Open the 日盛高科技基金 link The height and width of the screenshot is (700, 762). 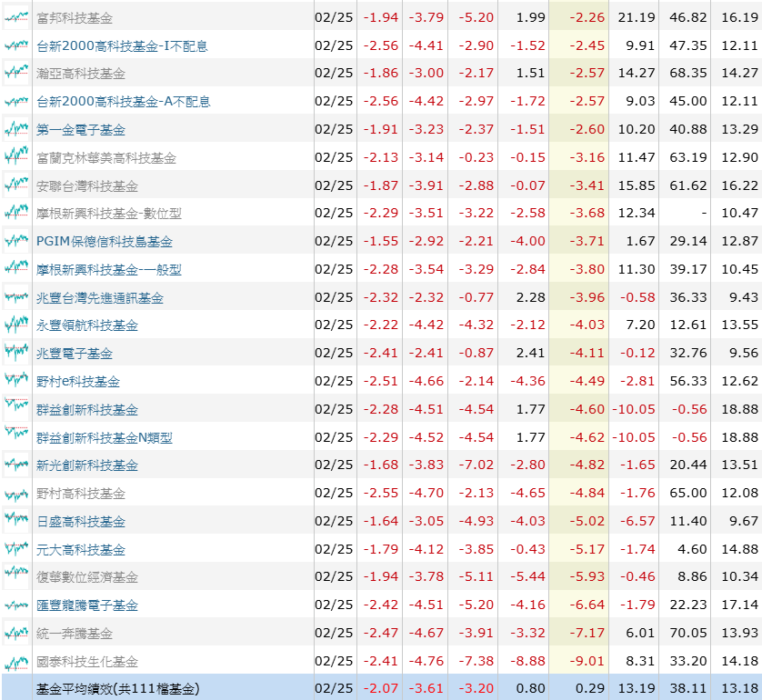click(81, 521)
